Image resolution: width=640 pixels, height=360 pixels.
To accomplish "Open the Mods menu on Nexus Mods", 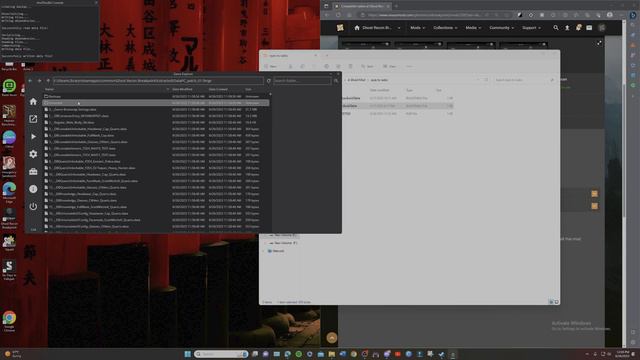I will 418,28.
